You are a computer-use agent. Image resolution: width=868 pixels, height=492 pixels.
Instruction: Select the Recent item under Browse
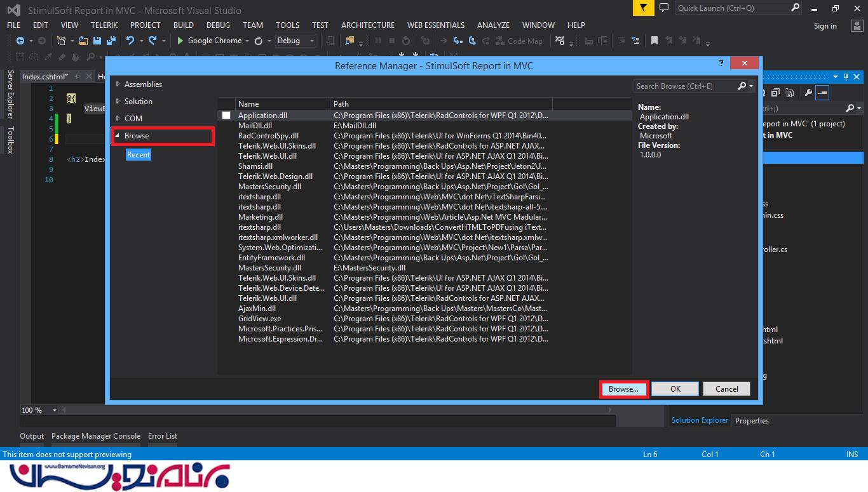click(x=138, y=155)
